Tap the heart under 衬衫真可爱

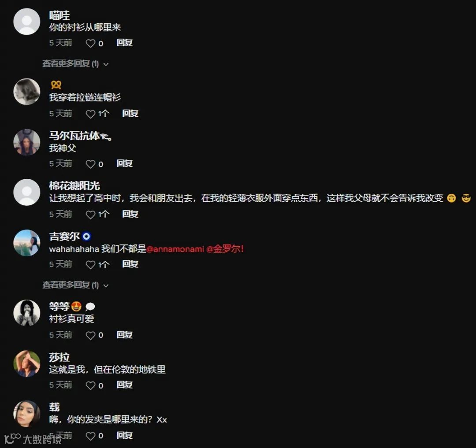click(x=90, y=336)
